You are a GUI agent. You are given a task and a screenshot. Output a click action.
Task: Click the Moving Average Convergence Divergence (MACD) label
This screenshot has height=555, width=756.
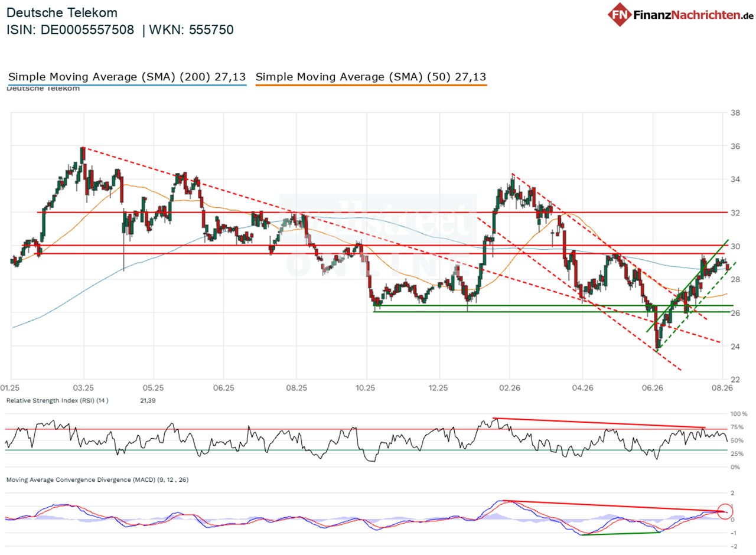click(97, 480)
